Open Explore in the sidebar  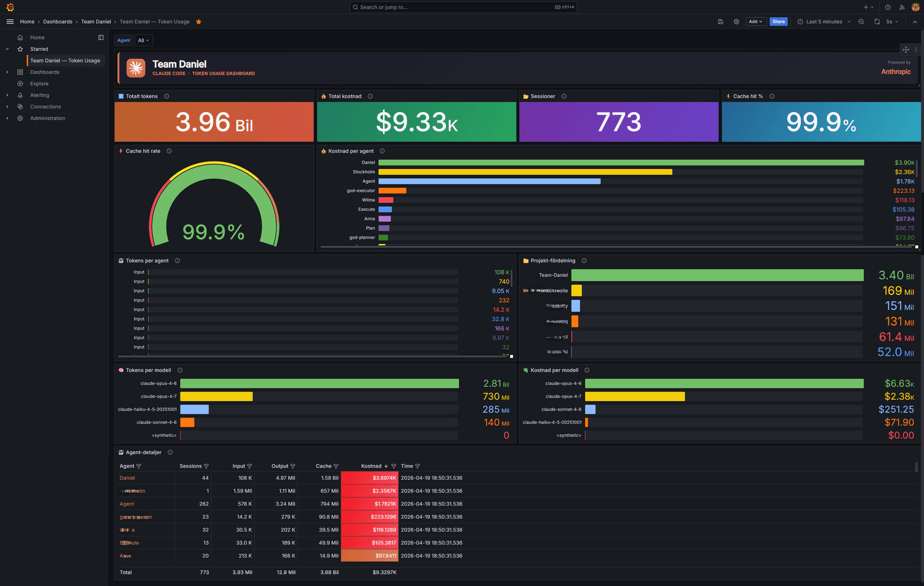click(x=39, y=84)
